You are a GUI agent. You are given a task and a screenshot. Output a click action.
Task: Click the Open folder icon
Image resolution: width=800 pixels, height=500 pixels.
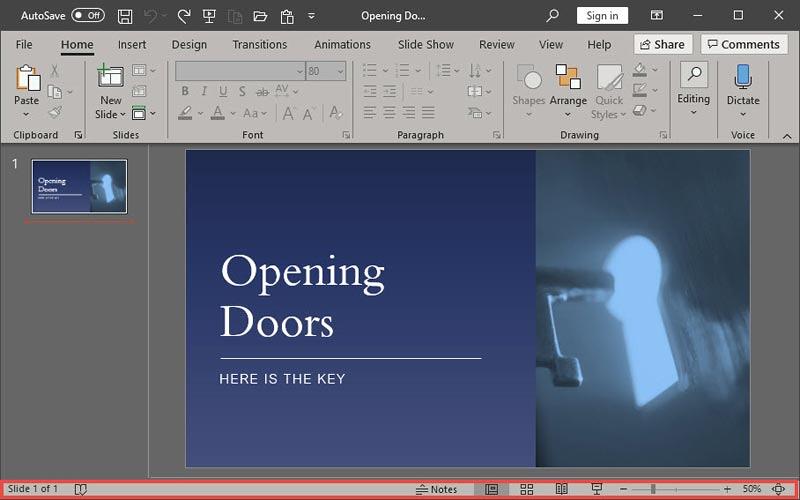[x=260, y=16]
